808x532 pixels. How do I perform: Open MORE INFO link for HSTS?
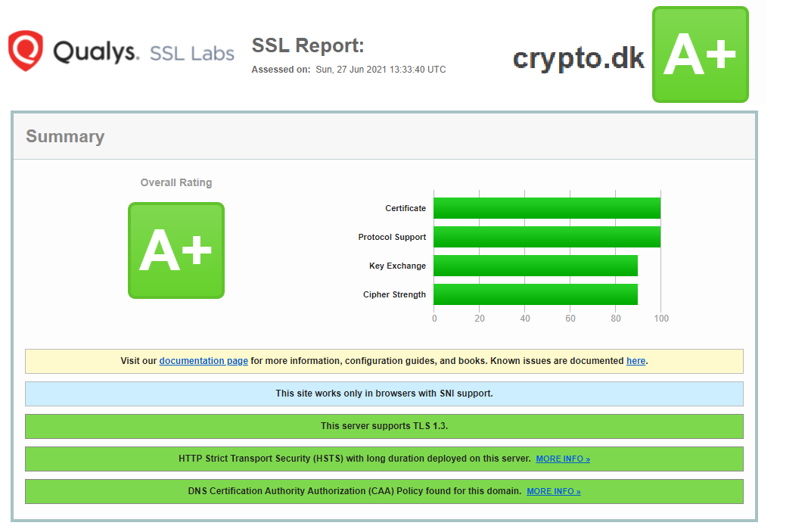(x=563, y=459)
